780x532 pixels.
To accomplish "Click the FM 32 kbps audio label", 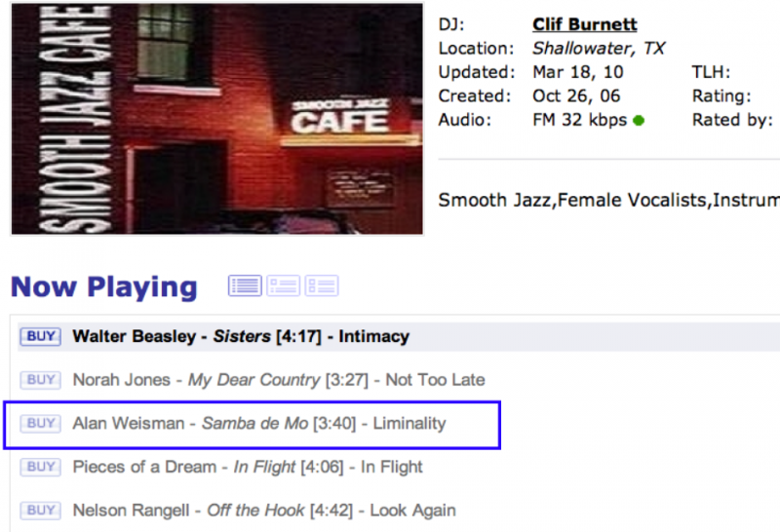I will click(x=579, y=121).
